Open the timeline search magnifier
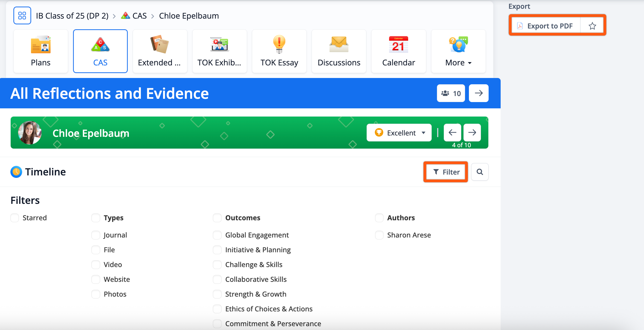Image resolution: width=644 pixels, height=330 pixels. [x=480, y=172]
